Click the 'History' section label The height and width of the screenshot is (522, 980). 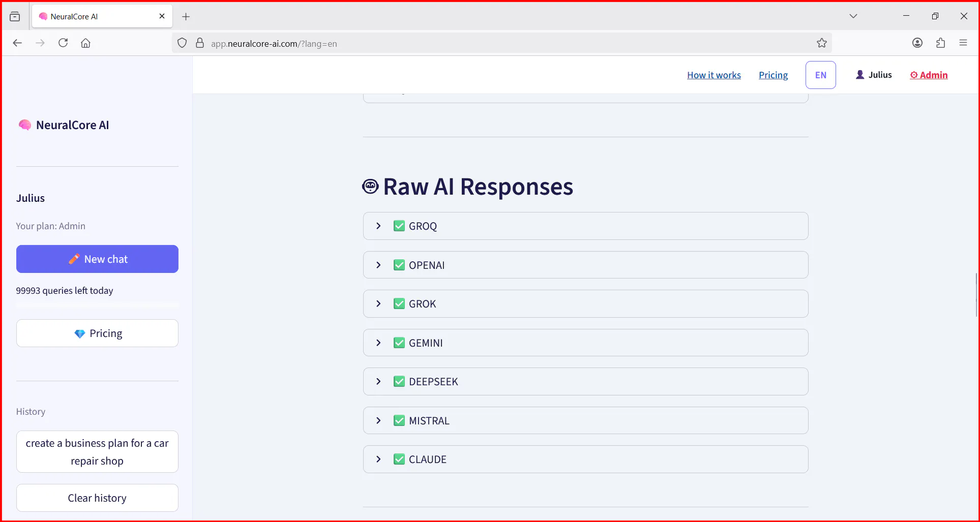click(31, 412)
